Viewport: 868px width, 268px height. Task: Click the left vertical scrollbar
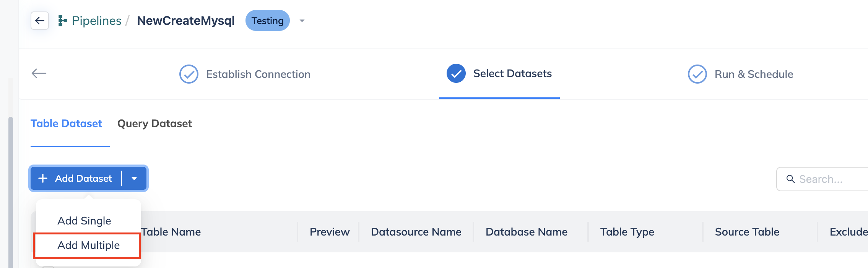(x=11, y=191)
